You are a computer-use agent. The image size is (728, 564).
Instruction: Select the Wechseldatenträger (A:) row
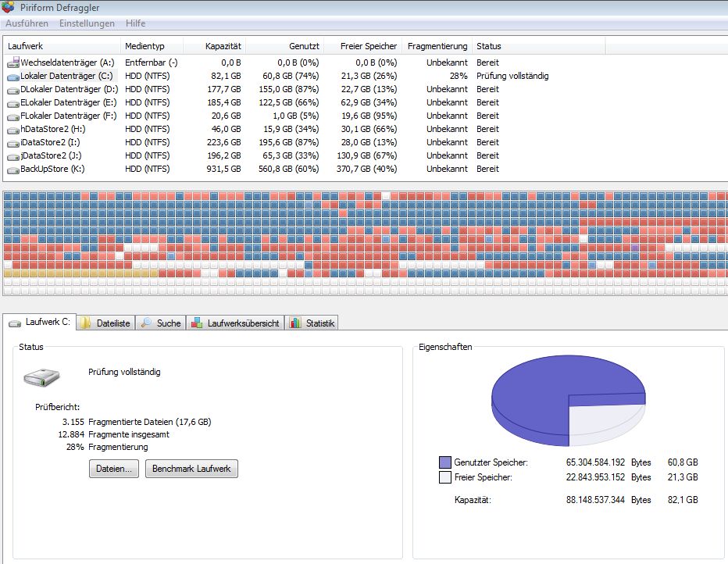tap(304, 62)
